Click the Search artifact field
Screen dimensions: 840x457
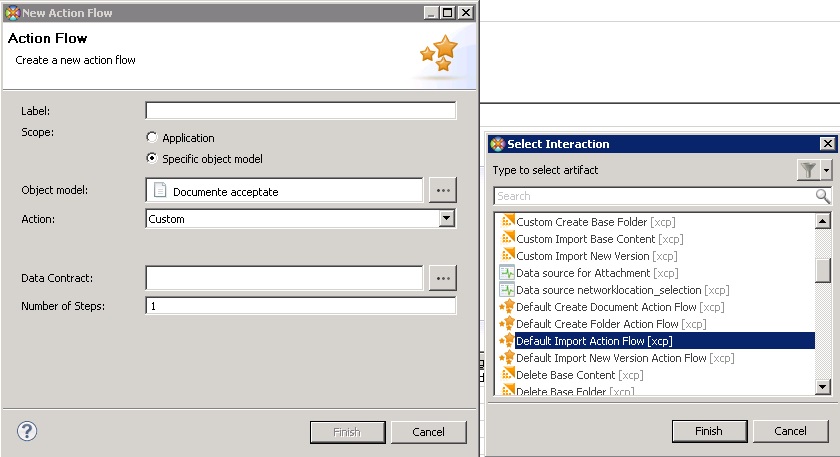coord(654,196)
